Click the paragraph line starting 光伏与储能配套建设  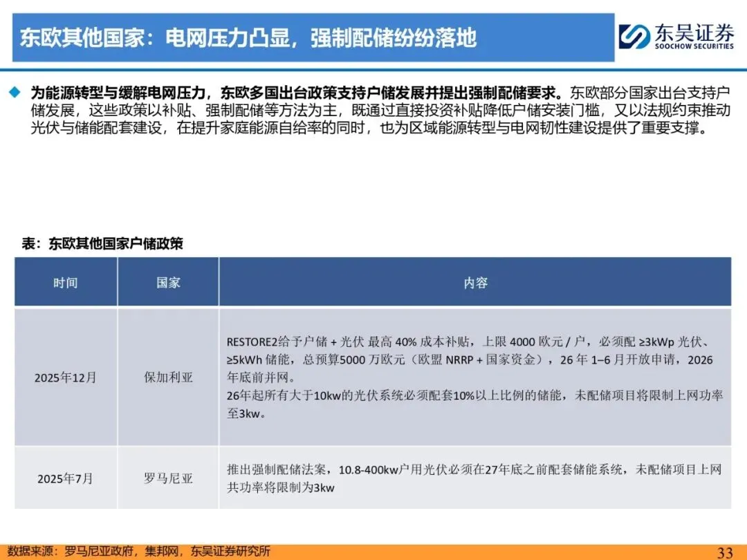pos(370,128)
